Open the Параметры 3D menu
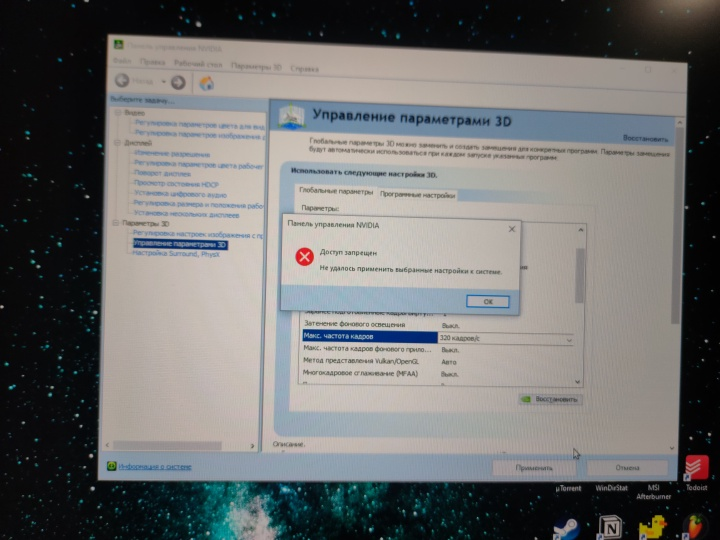 (x=256, y=67)
